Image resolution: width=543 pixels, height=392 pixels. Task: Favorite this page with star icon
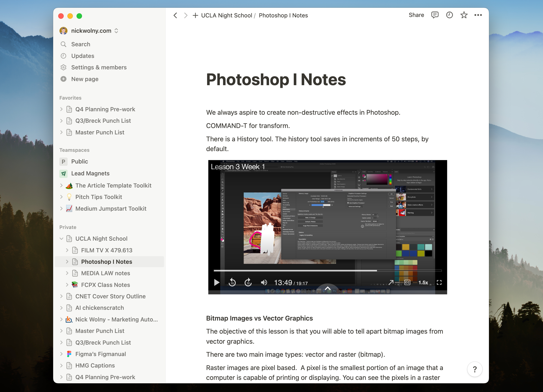[464, 15]
